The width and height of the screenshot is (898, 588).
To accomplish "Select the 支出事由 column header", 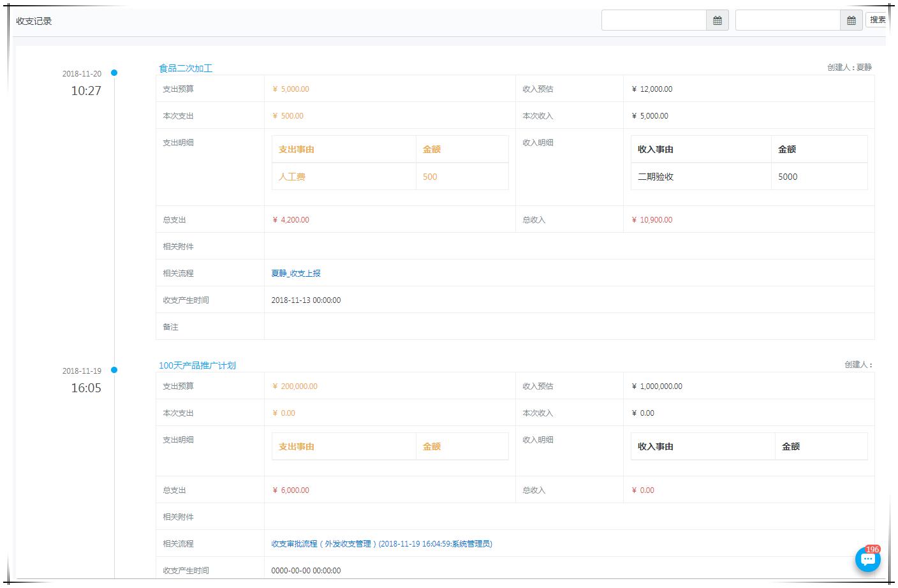I will tap(295, 149).
